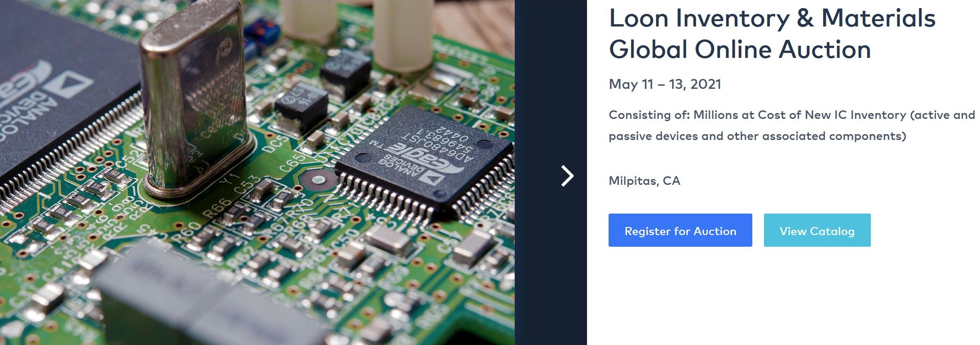Click the Register for Auction button
This screenshot has height=345, width=980.
point(680,230)
